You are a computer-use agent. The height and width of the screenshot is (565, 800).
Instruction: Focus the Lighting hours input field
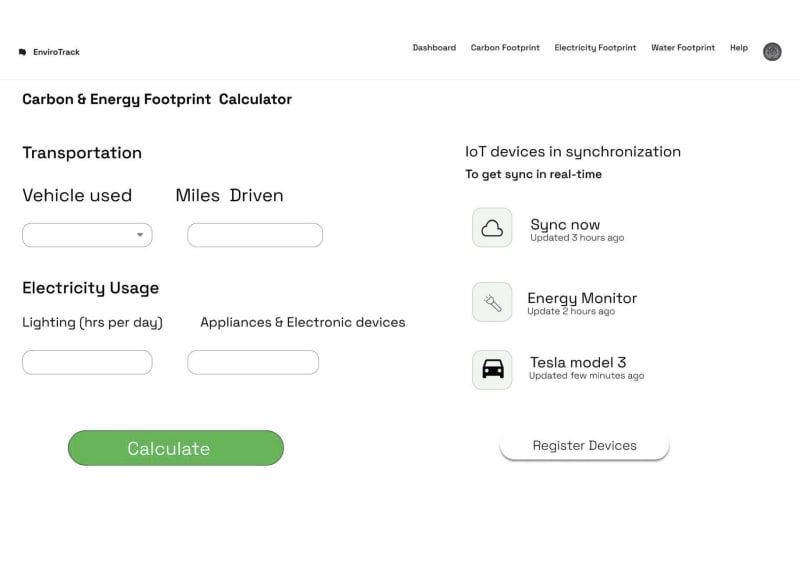87,362
